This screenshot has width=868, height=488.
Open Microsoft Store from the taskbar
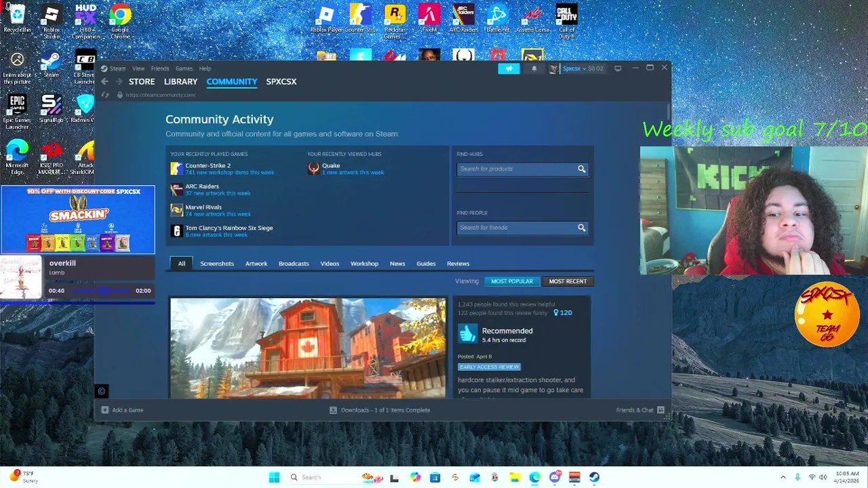pyautogui.click(x=435, y=477)
